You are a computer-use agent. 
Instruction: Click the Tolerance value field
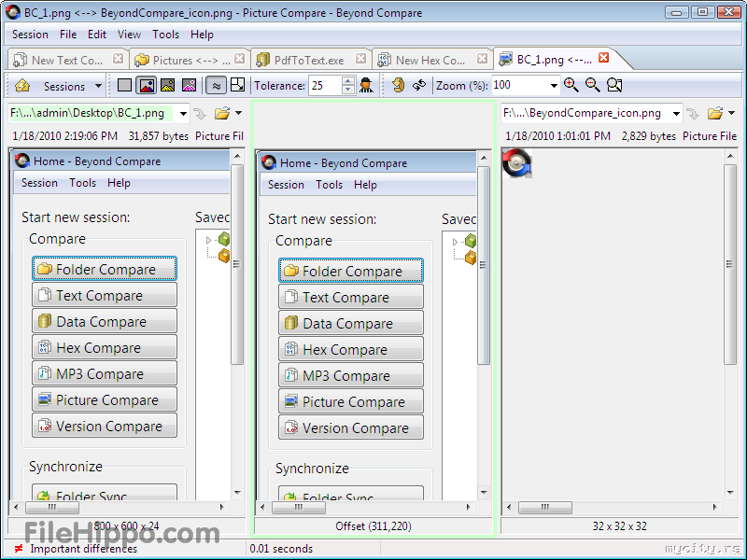coord(325,86)
